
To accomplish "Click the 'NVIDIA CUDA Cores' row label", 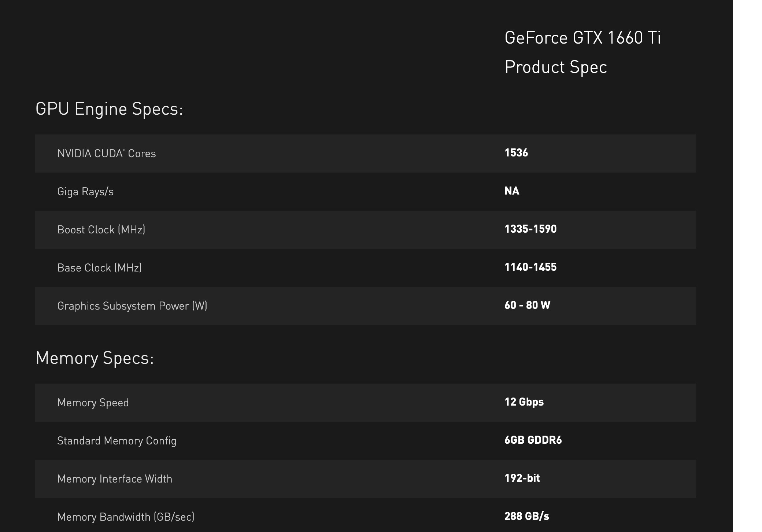I will [107, 154].
